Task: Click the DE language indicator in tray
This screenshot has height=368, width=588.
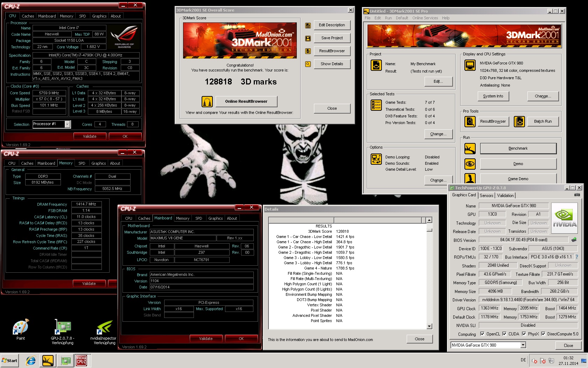Action: (523, 360)
